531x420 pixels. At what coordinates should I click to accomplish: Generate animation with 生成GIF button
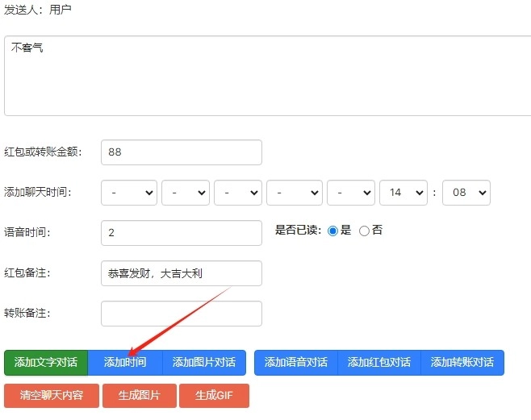(x=215, y=396)
